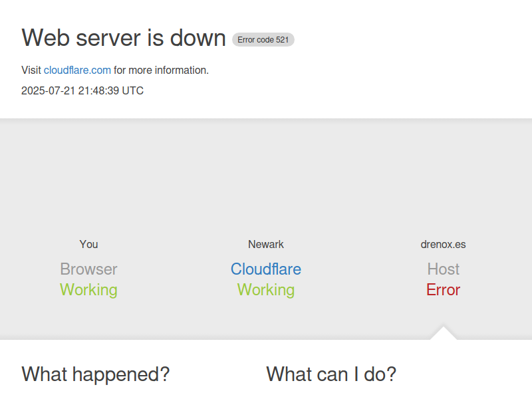Click the What can I do? heading
Viewport: 532px width, 399px height.
tap(331, 374)
